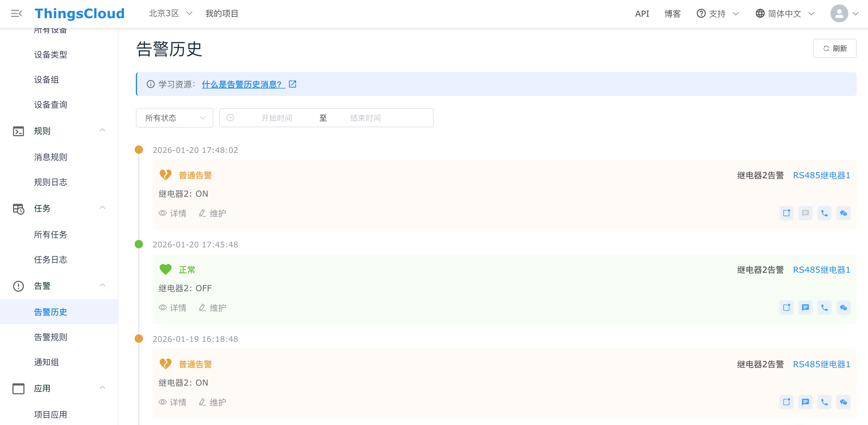
Task: Open RS485继电器1 link in first alarm
Action: (821, 175)
